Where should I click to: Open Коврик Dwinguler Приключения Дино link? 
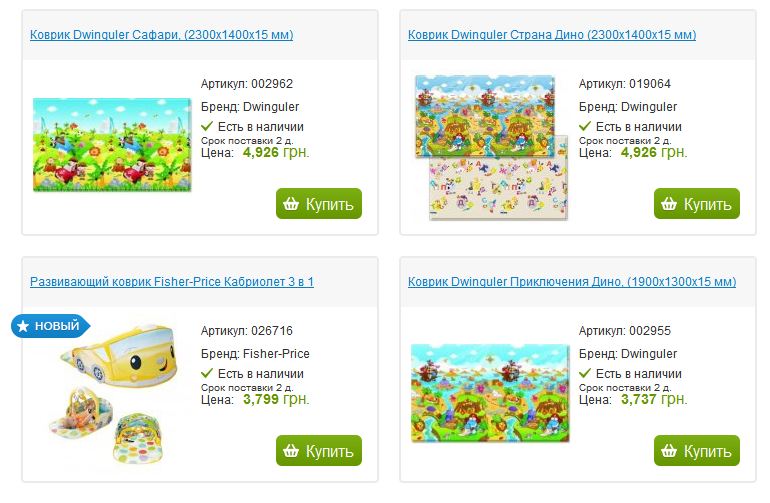[x=572, y=282]
